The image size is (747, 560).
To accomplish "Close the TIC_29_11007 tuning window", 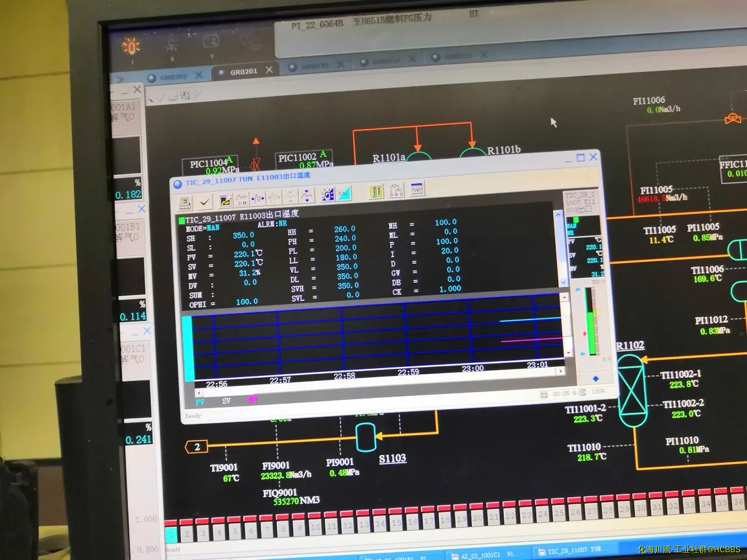I will (x=593, y=157).
